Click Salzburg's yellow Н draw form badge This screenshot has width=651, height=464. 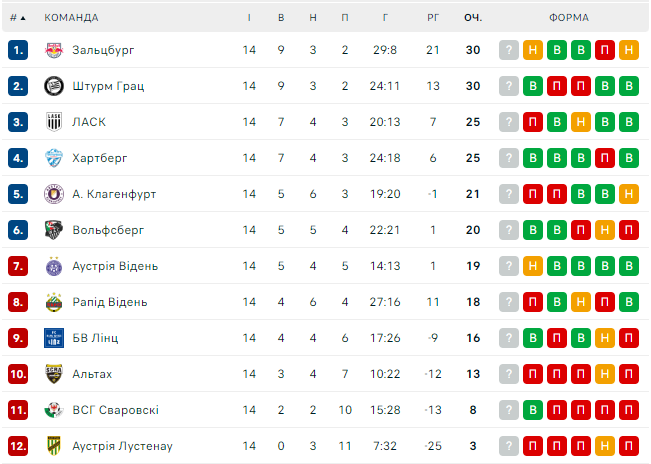(533, 50)
